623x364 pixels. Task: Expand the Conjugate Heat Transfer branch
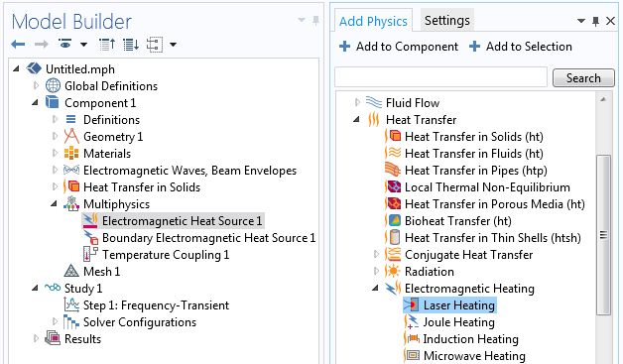[376, 254]
